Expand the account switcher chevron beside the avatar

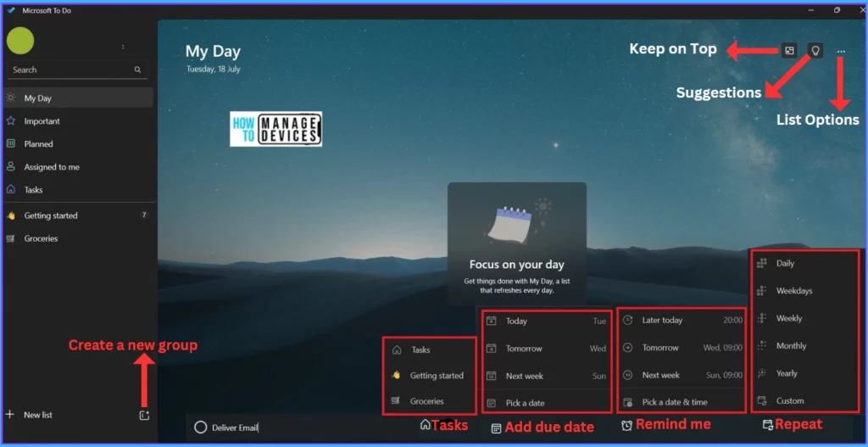pos(123,47)
